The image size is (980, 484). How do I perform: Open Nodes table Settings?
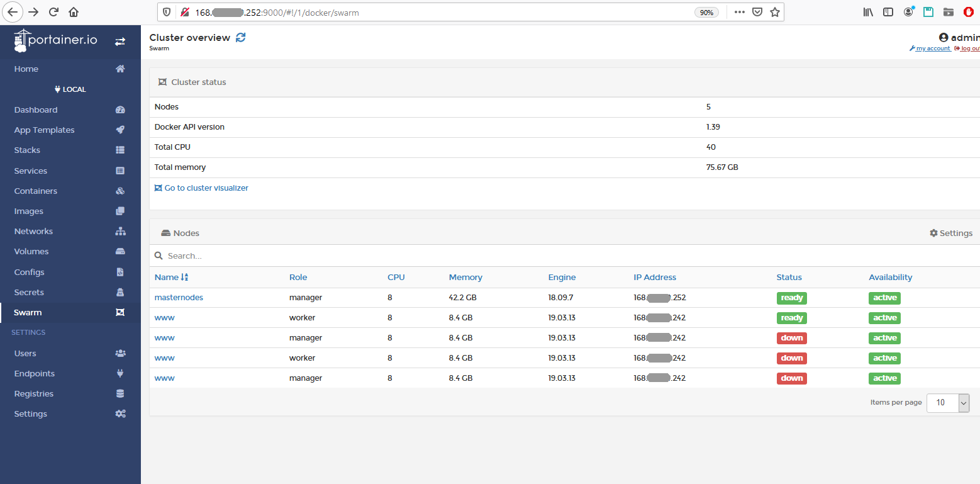click(x=951, y=233)
